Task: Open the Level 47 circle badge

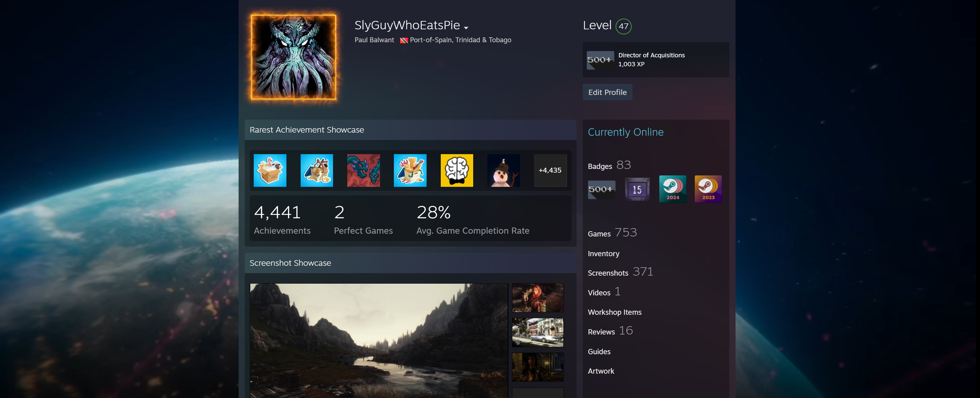Action: point(623,26)
